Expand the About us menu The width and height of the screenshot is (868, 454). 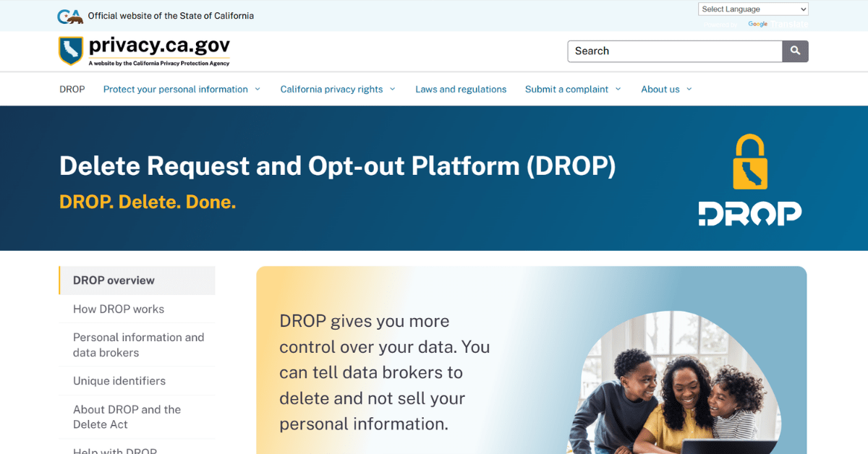click(666, 90)
